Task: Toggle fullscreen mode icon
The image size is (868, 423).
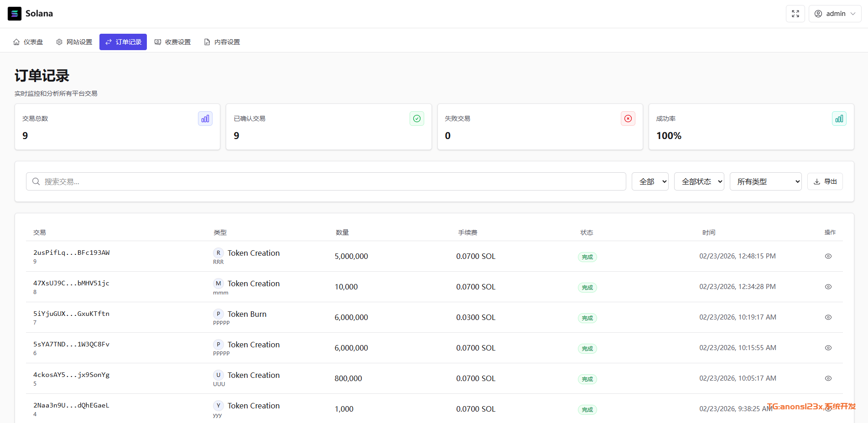Action: click(795, 14)
